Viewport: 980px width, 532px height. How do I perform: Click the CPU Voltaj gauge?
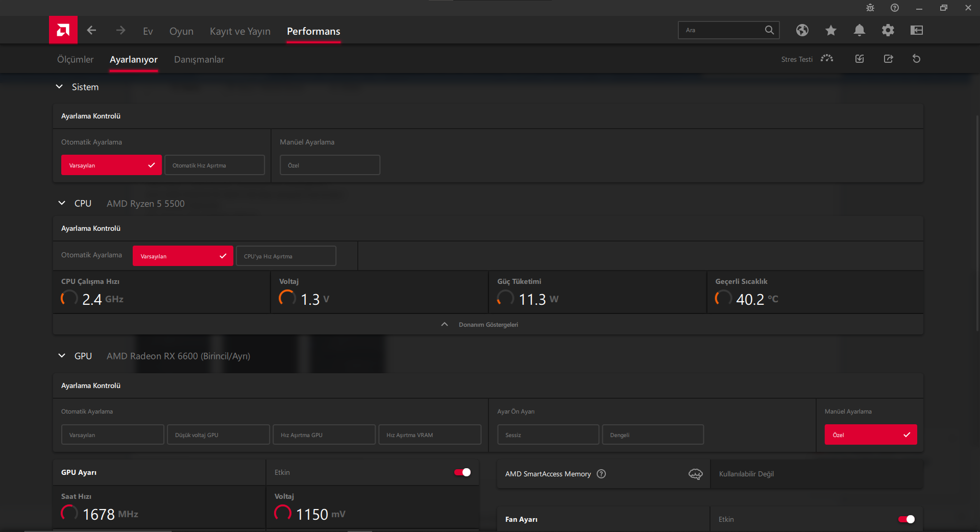[287, 298]
